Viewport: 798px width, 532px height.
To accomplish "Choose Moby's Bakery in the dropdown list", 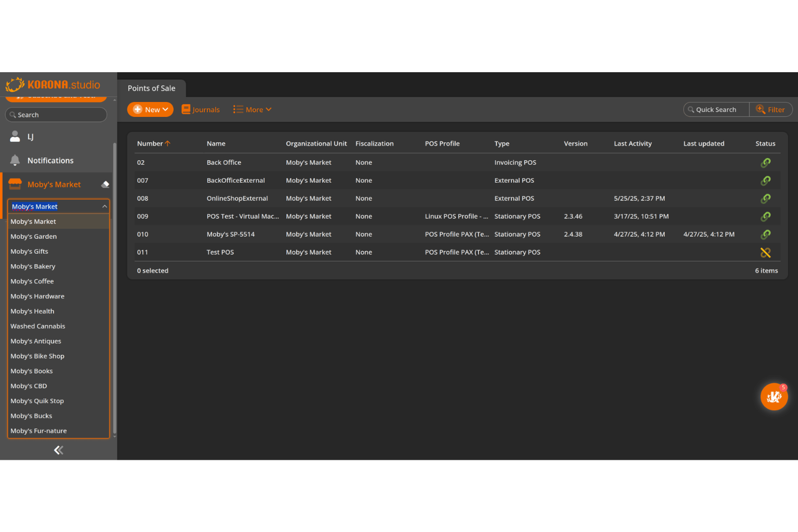I will click(59, 266).
